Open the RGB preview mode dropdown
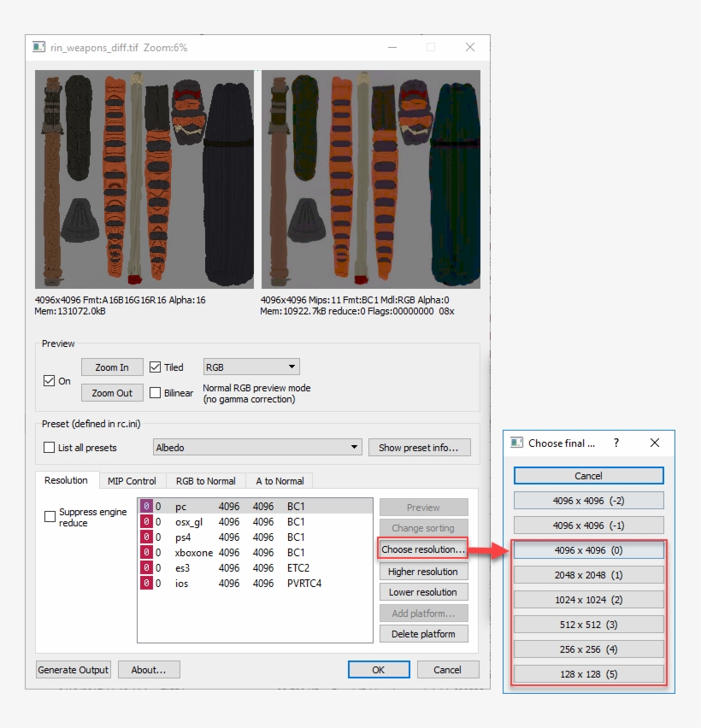 coord(250,367)
